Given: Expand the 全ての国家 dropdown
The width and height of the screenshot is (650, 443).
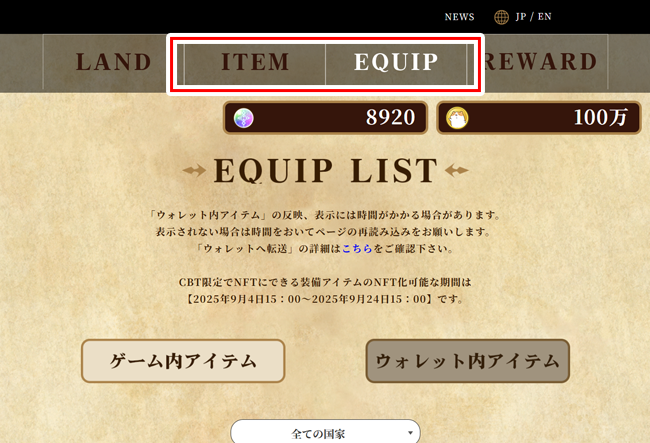Looking at the screenshot, I should tap(325, 433).
